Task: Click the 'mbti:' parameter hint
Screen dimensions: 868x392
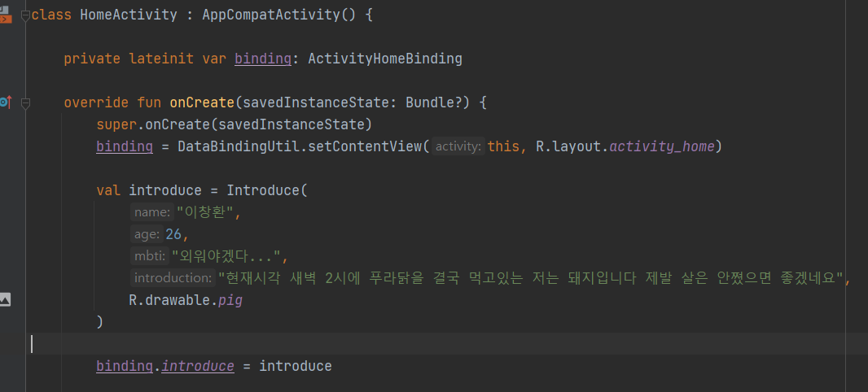Action: (x=150, y=256)
